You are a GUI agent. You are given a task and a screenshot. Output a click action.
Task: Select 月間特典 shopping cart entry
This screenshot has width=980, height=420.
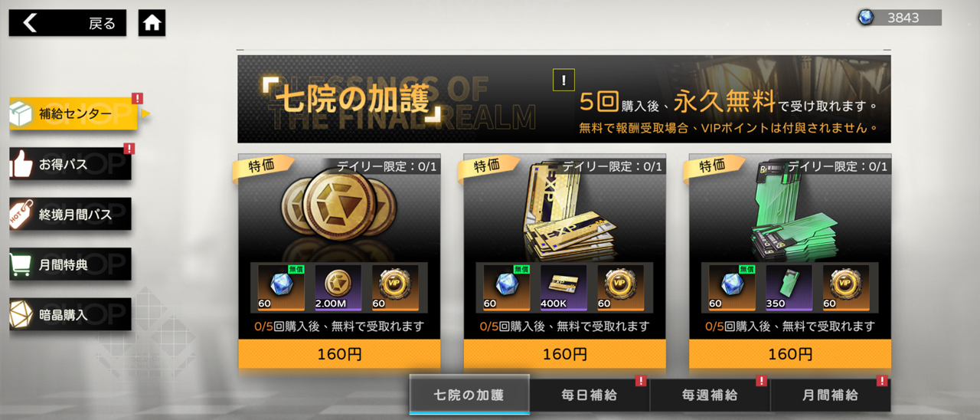pos(70,264)
